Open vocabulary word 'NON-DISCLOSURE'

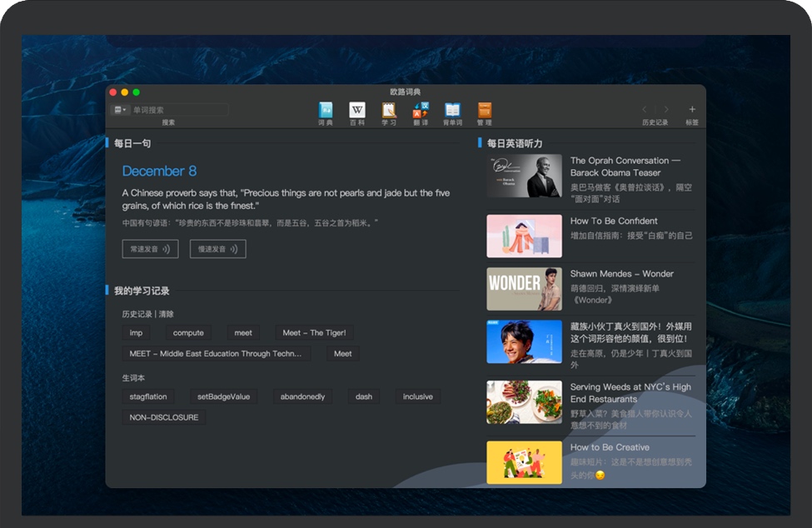coord(164,417)
